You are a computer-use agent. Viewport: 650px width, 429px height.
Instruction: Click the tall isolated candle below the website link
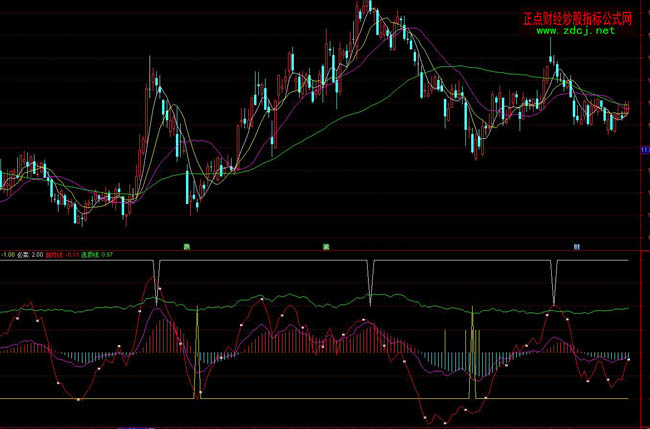click(x=551, y=68)
